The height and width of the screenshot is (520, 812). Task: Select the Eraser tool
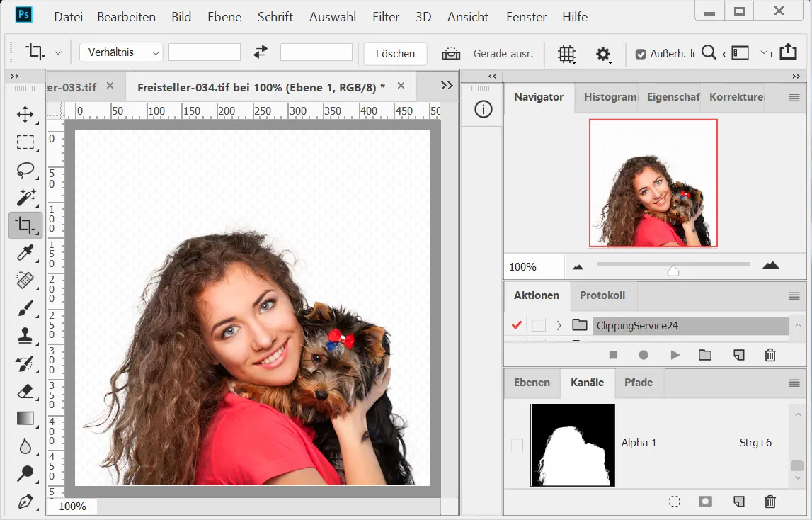tap(25, 390)
